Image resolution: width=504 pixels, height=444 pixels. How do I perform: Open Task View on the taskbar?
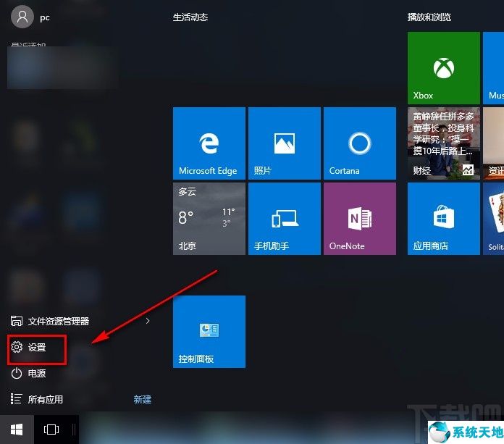coord(51,430)
